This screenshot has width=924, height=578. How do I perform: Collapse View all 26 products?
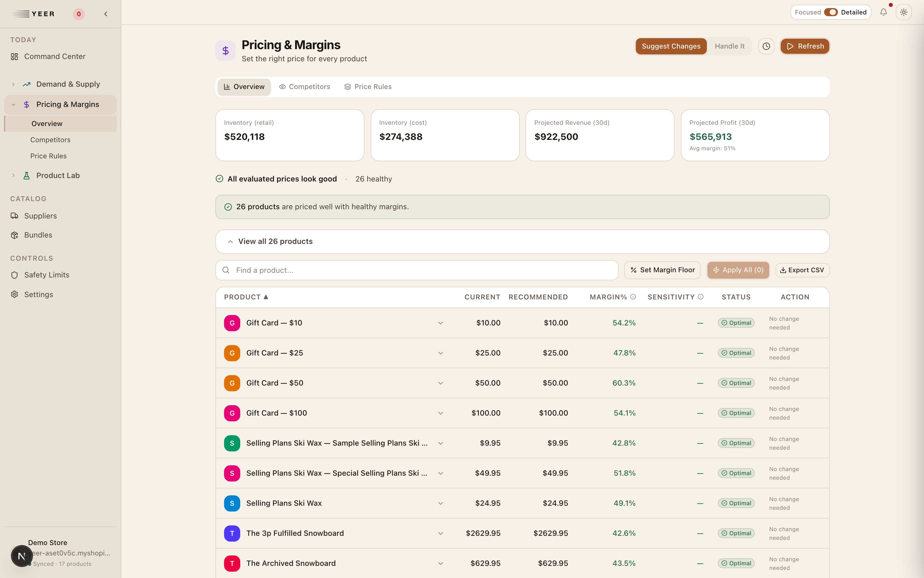(522, 241)
